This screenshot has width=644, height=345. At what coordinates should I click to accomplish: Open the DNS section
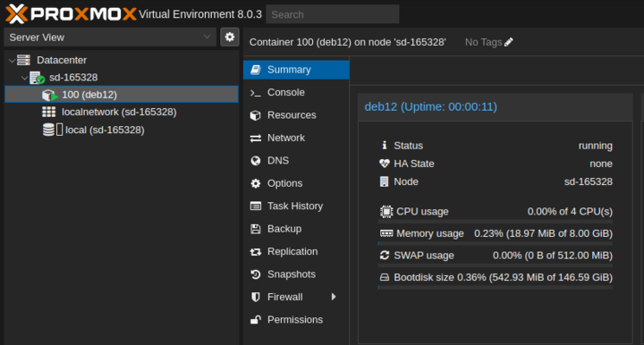click(x=296, y=160)
